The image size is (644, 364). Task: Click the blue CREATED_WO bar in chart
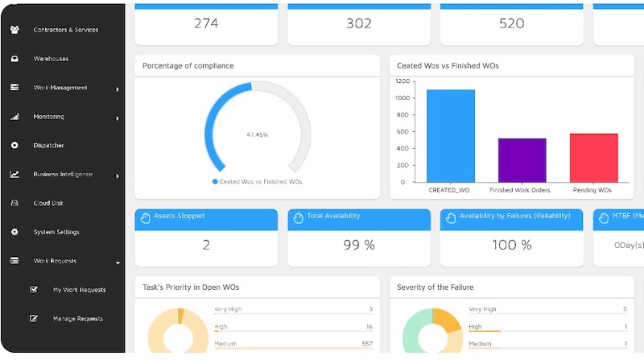[450, 135]
